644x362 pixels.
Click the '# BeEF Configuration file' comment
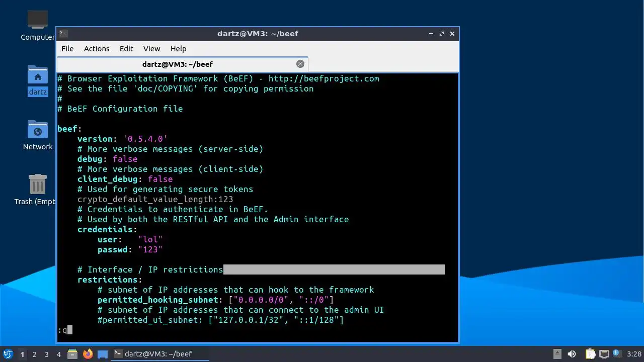[x=120, y=109]
